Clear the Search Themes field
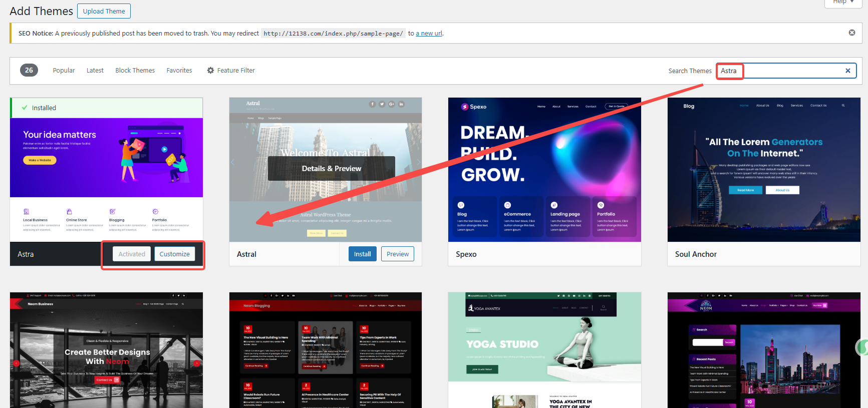868x408 pixels. coord(847,71)
